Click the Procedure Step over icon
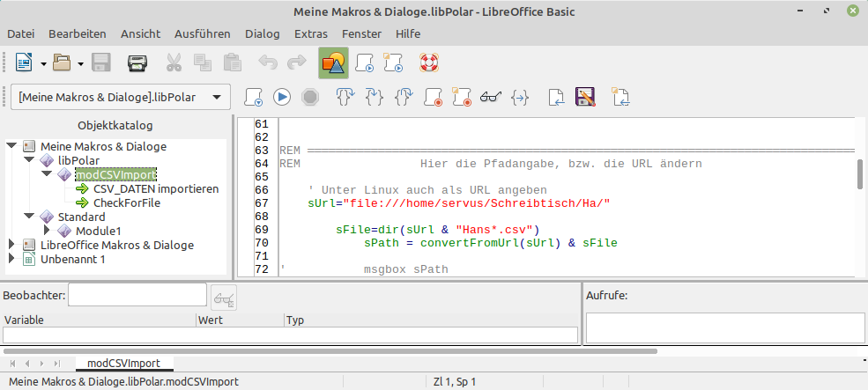 [x=346, y=98]
